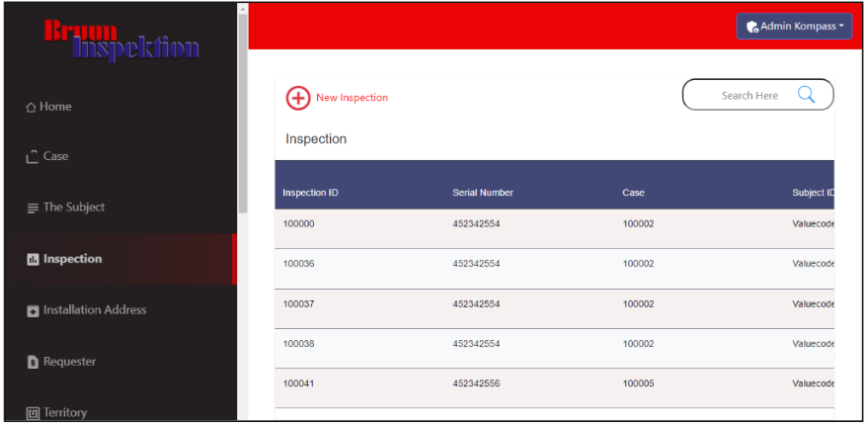Image resolution: width=868 pixels, height=425 pixels.
Task: Click the magnifying glass search icon
Action: tap(806, 95)
